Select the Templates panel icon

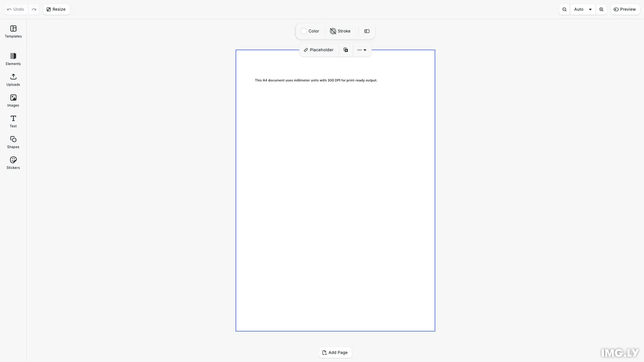pos(13,32)
